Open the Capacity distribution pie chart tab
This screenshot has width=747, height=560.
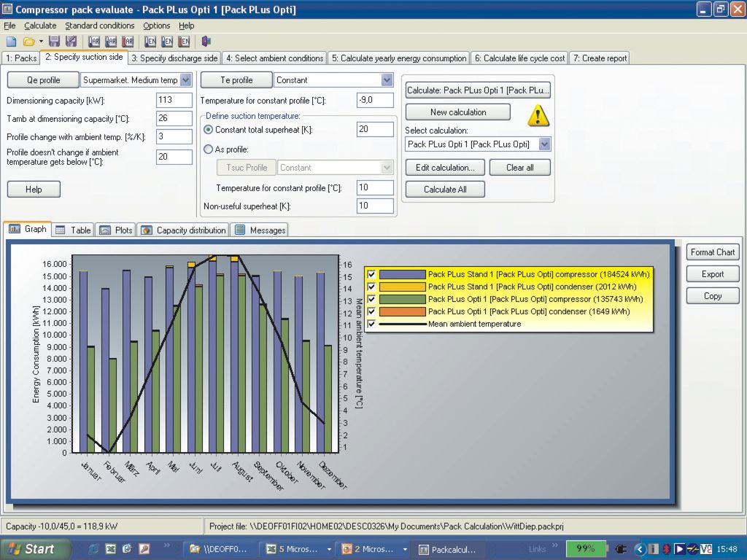point(183,230)
